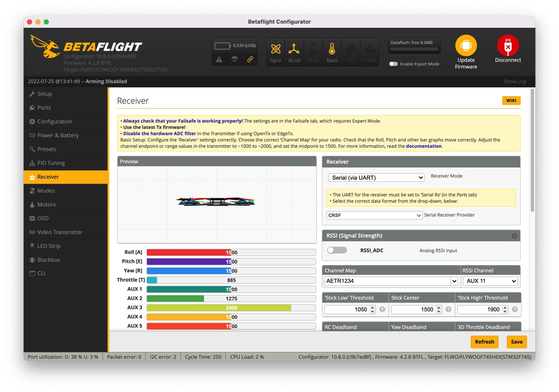The width and height of the screenshot is (559, 392).
Task: Click the orange link status icon
Action: point(250,59)
